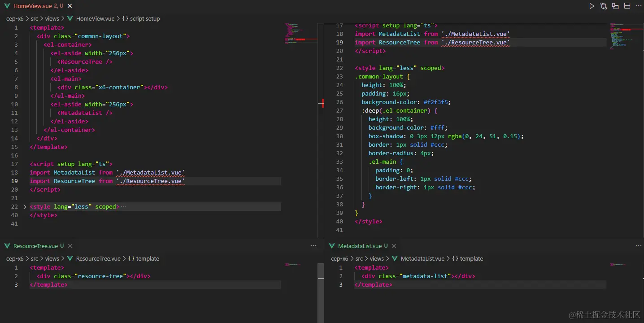644x323 pixels.
Task: Click the "metadata-list" class string
Action: [425, 276]
